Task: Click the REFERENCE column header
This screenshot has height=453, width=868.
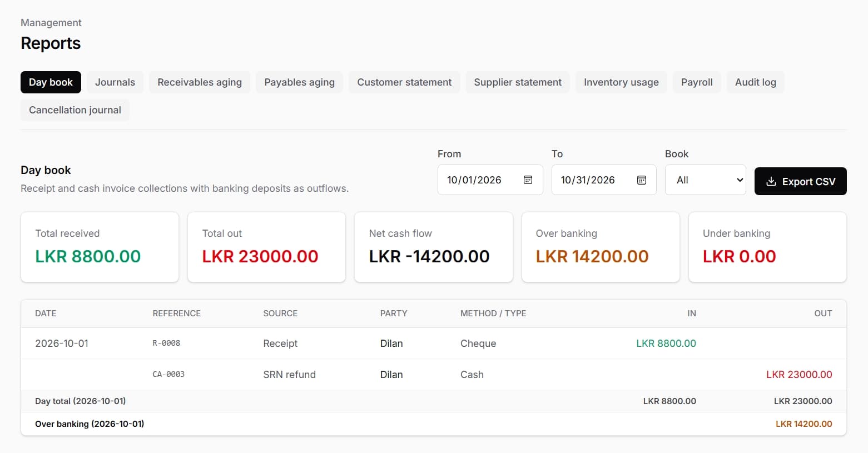Action: point(177,313)
